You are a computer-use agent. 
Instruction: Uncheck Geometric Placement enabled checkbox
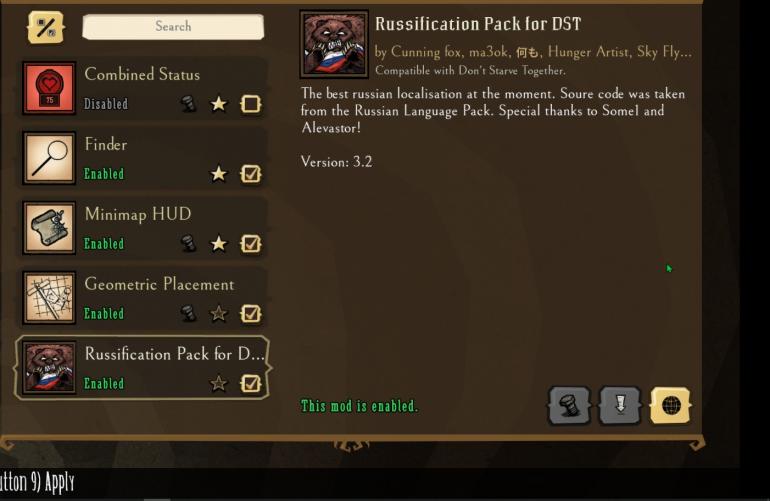click(x=250, y=313)
